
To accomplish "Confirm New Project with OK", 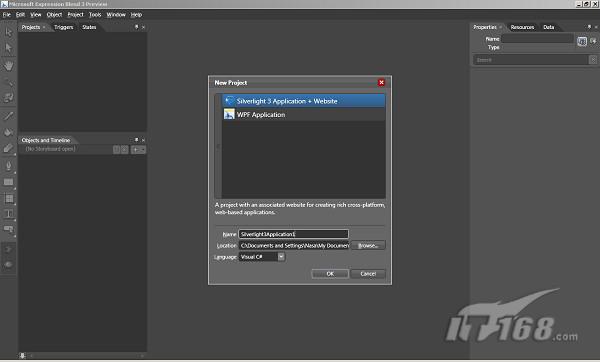I will [x=330, y=274].
